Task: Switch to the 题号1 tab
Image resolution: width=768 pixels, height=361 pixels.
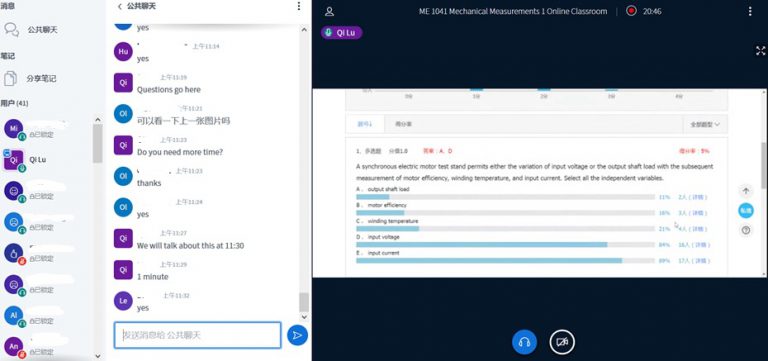Action: (x=365, y=124)
